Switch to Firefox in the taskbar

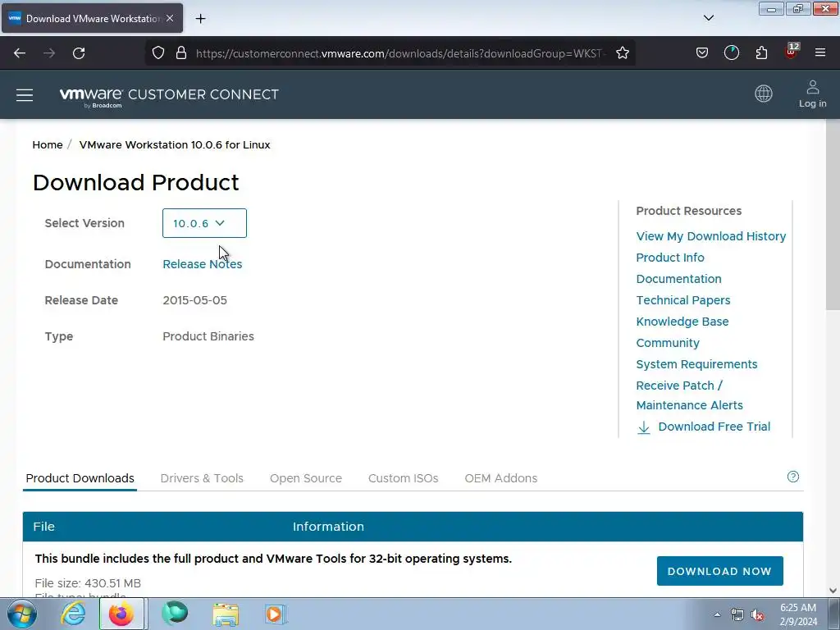pos(121,614)
